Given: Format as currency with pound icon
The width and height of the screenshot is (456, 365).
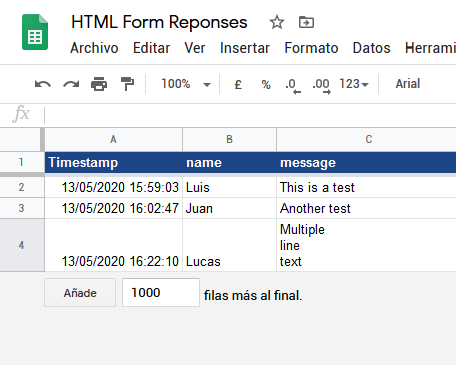Looking at the screenshot, I should 238,84.
